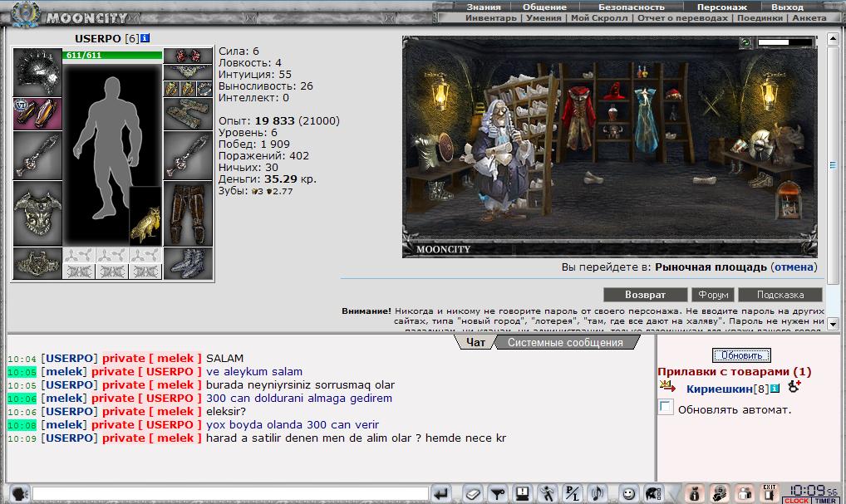
Task: Click melek's name in the 10:08 message
Action: (x=64, y=425)
